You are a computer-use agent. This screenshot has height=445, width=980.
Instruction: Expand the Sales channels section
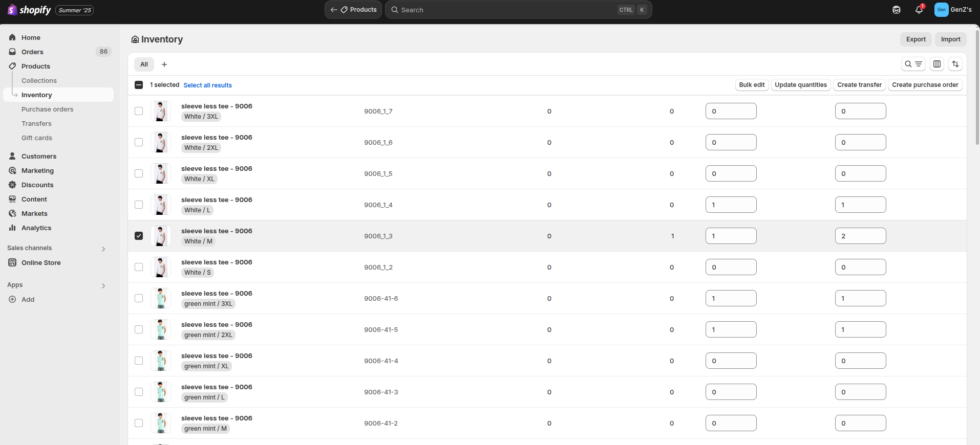(x=103, y=249)
